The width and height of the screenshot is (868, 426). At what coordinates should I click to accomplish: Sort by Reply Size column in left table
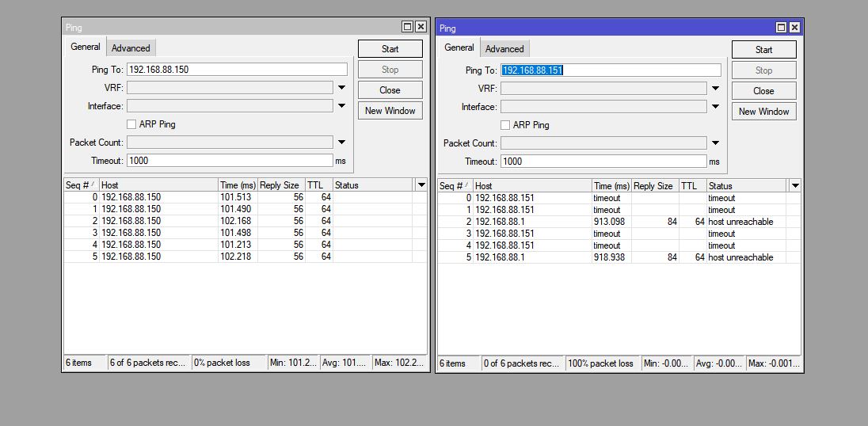[x=281, y=185]
